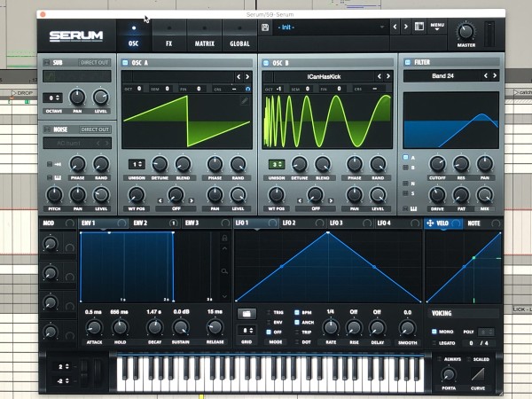The width and height of the screenshot is (532, 399).
Task: Open the MENU dropdown
Action: tap(436, 27)
